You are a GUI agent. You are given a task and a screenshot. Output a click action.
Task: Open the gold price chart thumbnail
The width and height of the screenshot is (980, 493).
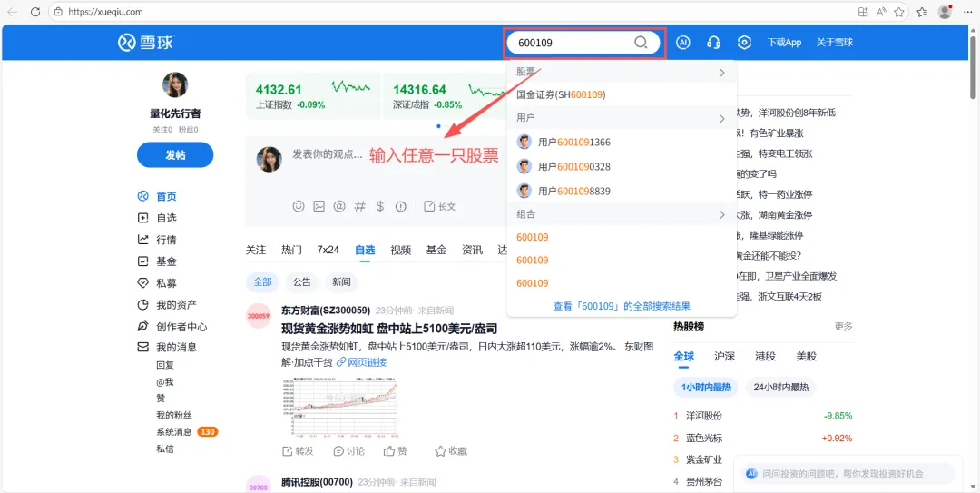[x=340, y=408]
